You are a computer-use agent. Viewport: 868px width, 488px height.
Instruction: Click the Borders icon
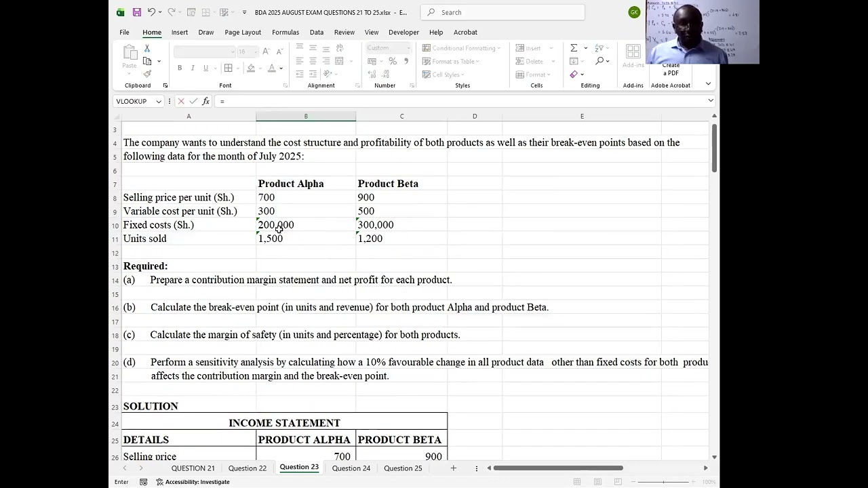coord(229,68)
